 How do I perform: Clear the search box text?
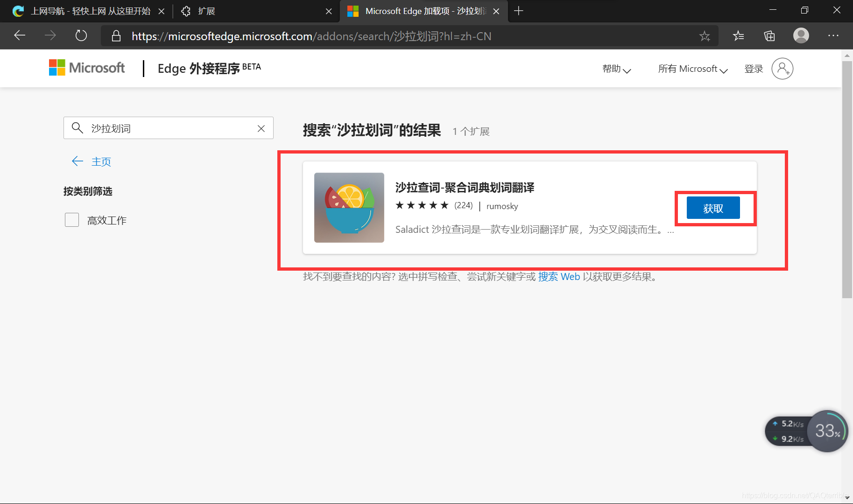[x=261, y=128]
